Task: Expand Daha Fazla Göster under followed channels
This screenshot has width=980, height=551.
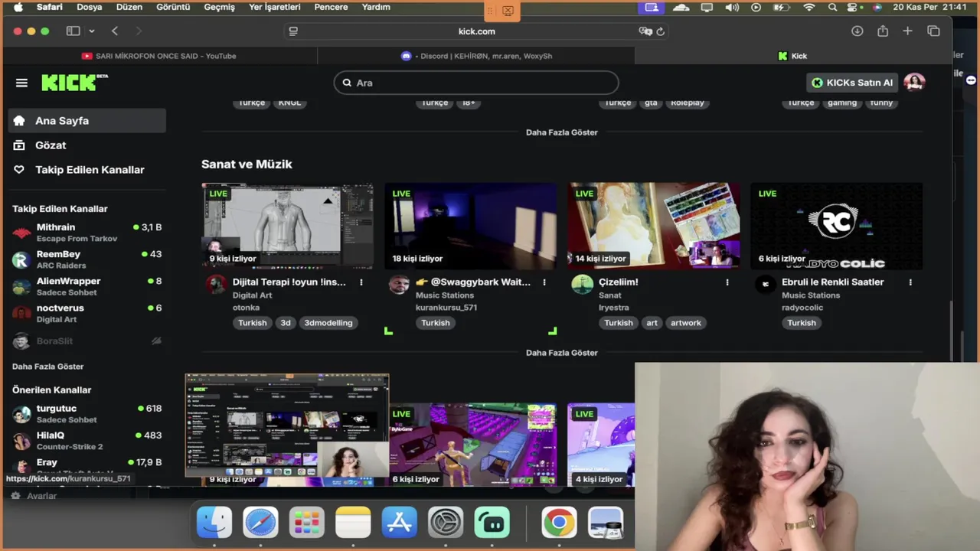Action: 47,367
